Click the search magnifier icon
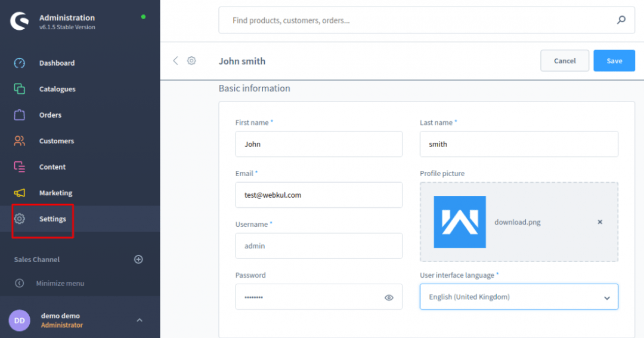644x338 pixels. click(621, 20)
